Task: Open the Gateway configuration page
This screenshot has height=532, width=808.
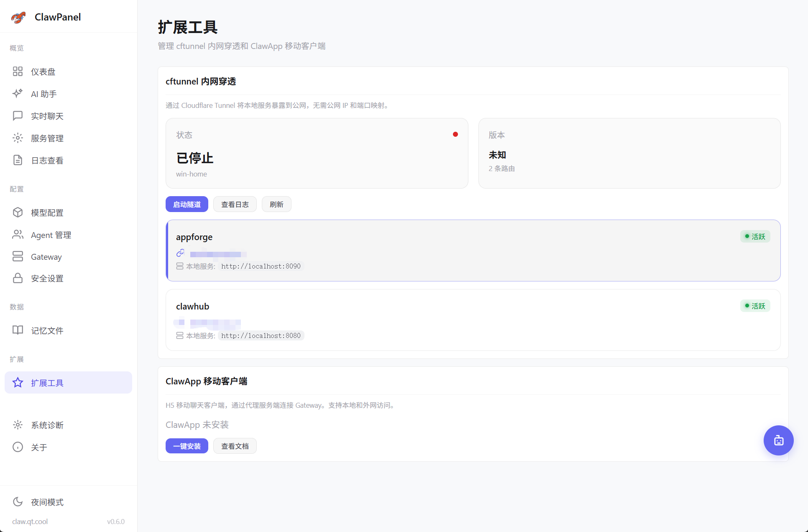Action: tap(46, 256)
